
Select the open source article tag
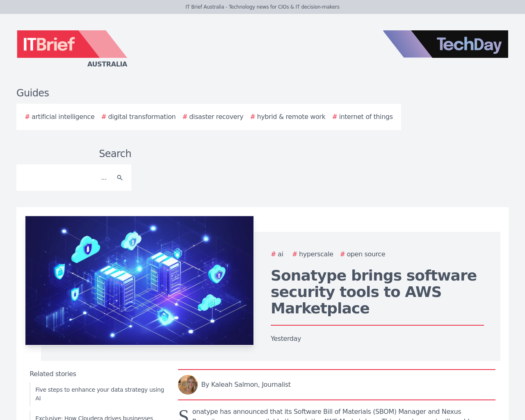point(363,254)
